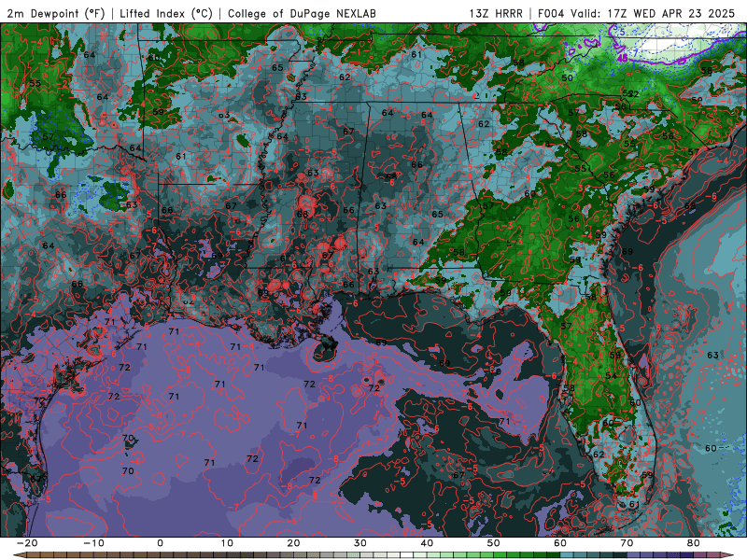Click the '20' colorbar tick label

point(293,543)
